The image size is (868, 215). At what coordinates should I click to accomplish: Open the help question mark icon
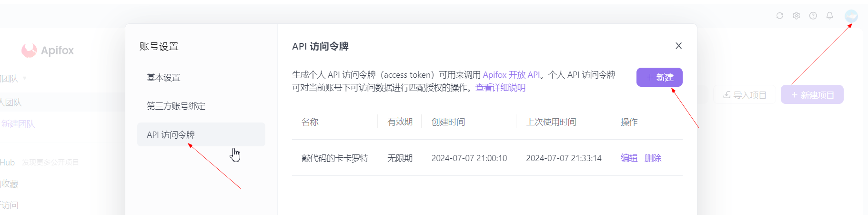813,16
